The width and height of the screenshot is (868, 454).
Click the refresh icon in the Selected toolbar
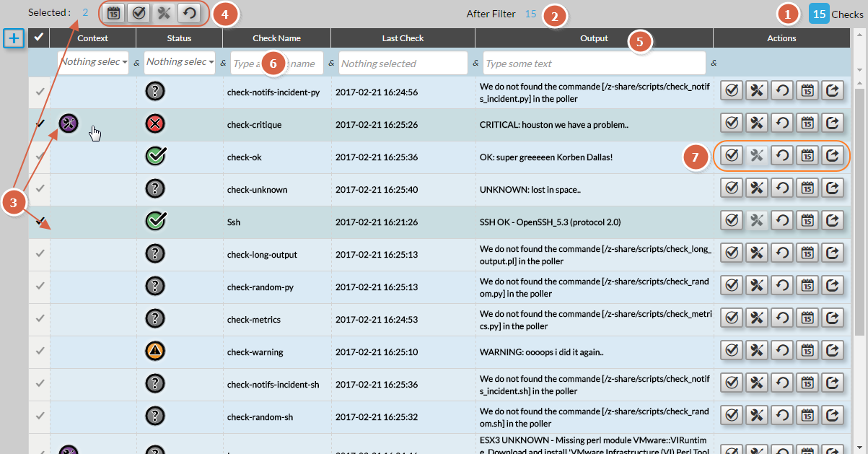[x=188, y=13]
